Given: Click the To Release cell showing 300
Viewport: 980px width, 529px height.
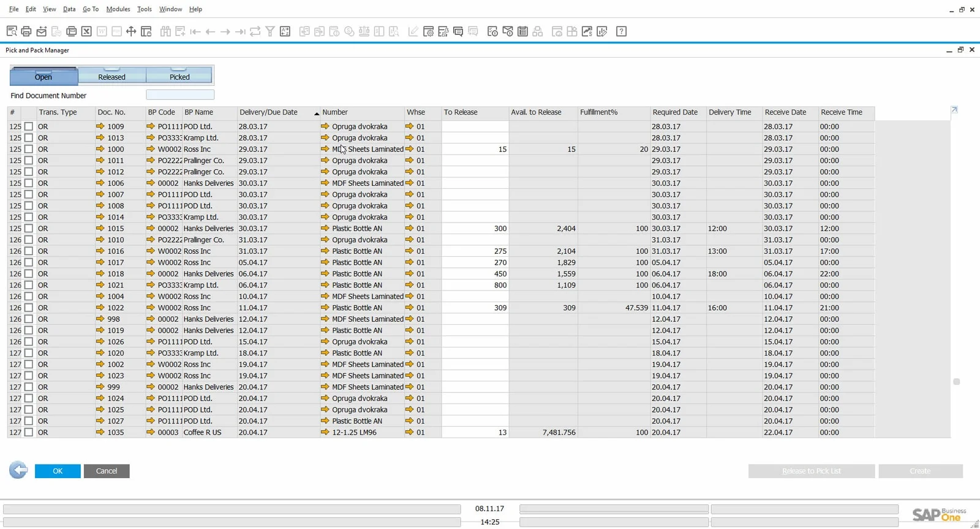Looking at the screenshot, I should [x=475, y=228].
